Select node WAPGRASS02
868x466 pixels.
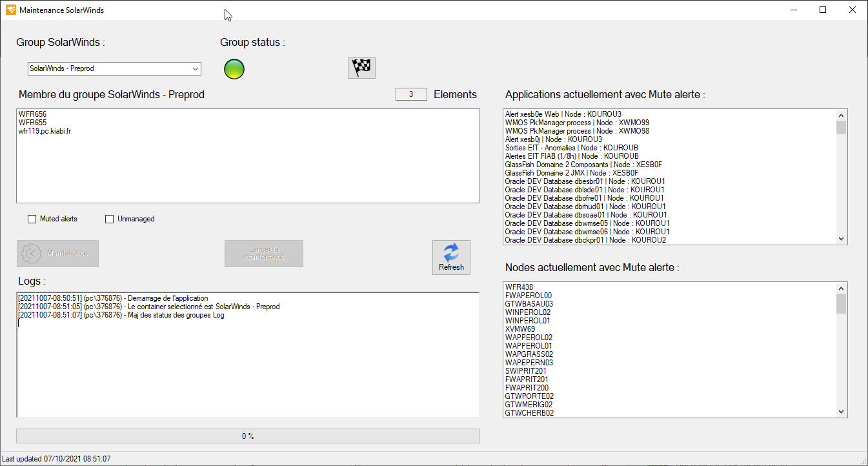529,354
